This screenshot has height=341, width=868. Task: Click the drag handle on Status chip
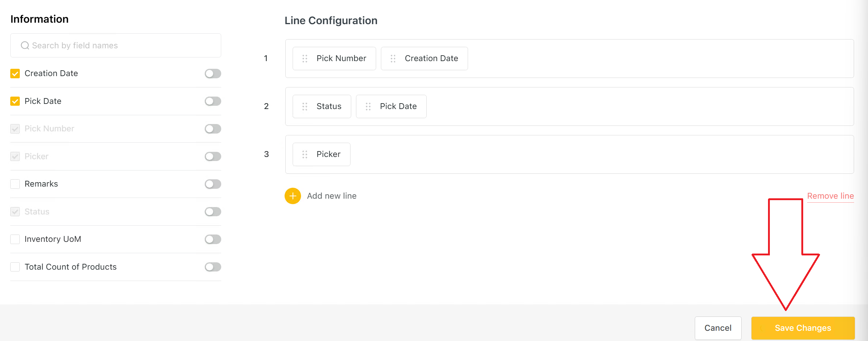(x=305, y=106)
